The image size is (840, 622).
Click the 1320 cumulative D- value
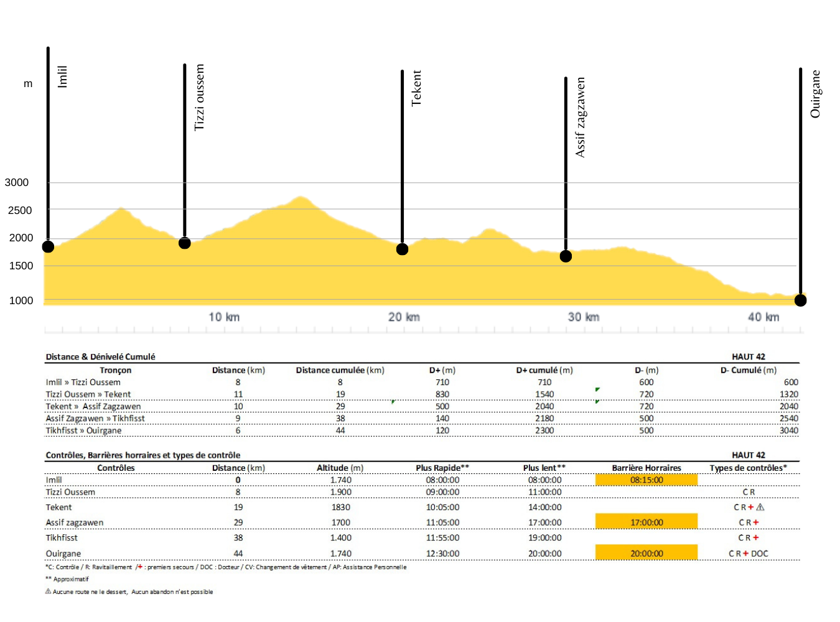click(x=789, y=394)
